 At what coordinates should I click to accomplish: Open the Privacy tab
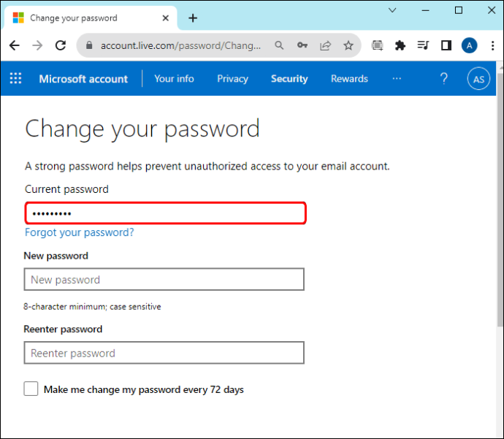232,79
